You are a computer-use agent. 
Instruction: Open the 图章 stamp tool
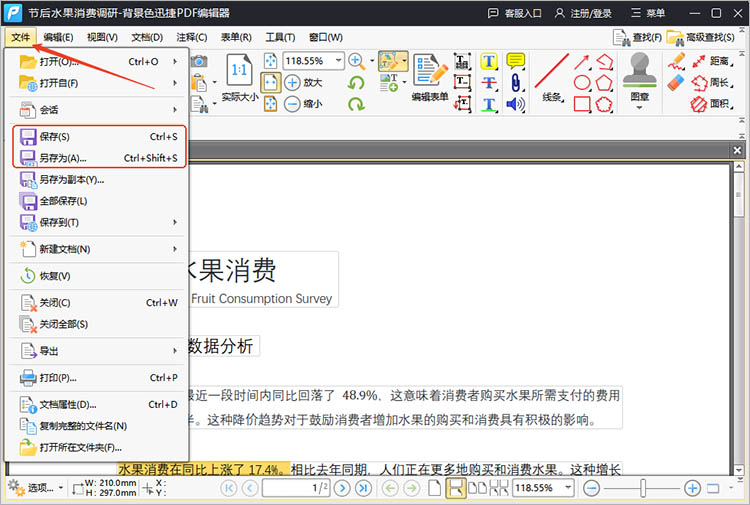pos(640,80)
